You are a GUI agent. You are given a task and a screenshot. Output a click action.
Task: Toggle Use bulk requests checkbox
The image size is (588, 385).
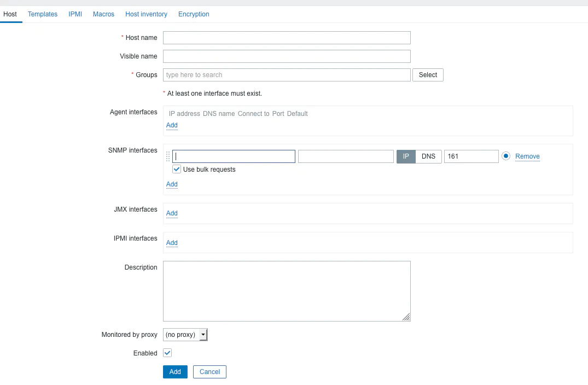tap(177, 169)
